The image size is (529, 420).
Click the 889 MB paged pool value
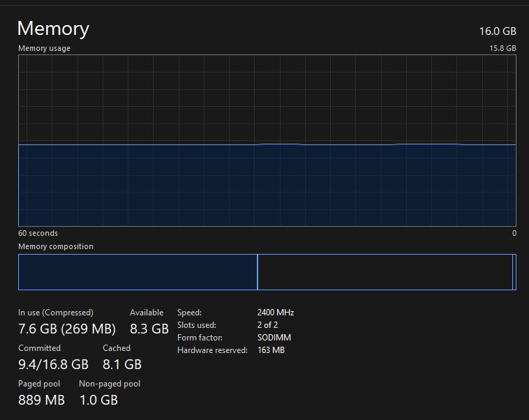click(41, 400)
